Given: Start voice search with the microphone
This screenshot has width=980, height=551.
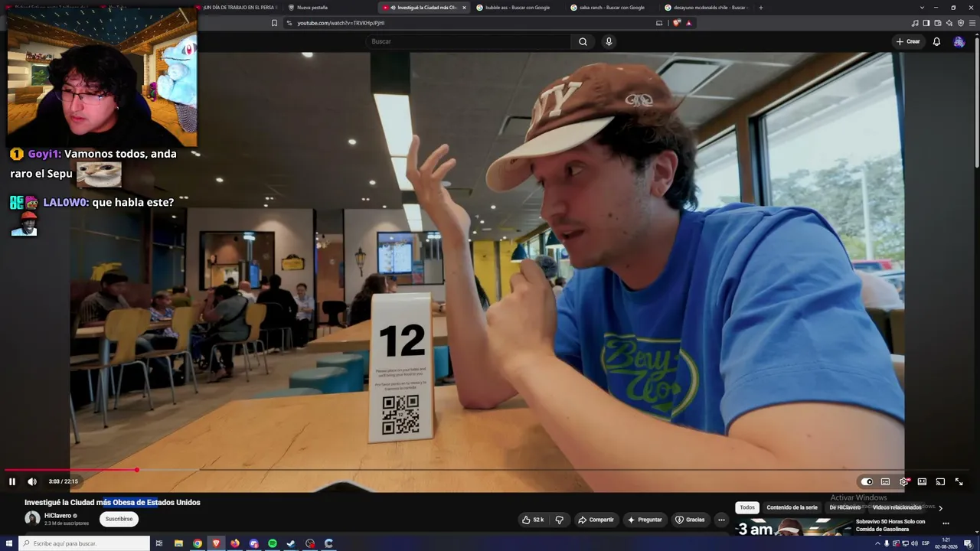Looking at the screenshot, I should tap(609, 41).
